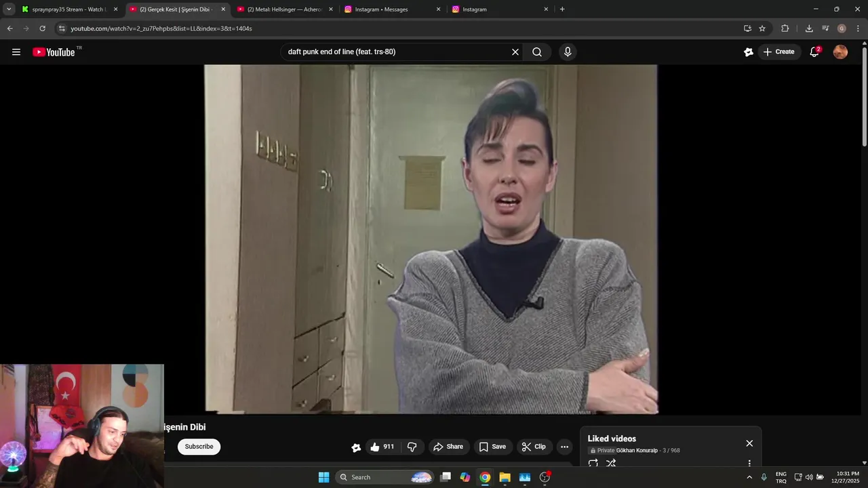Open Gökhan Konuralp playlist owner link
This screenshot has height=488, width=868.
click(x=637, y=451)
